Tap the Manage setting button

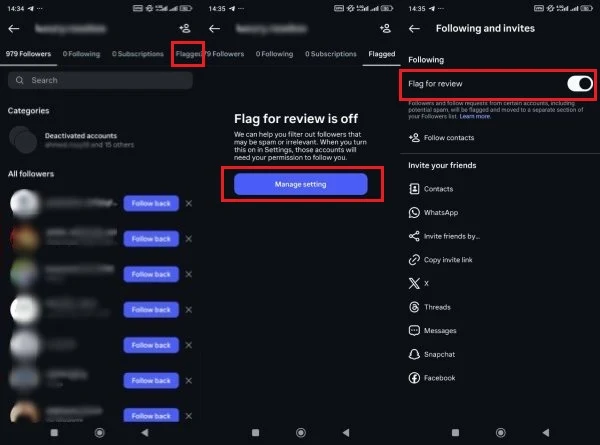(x=300, y=184)
